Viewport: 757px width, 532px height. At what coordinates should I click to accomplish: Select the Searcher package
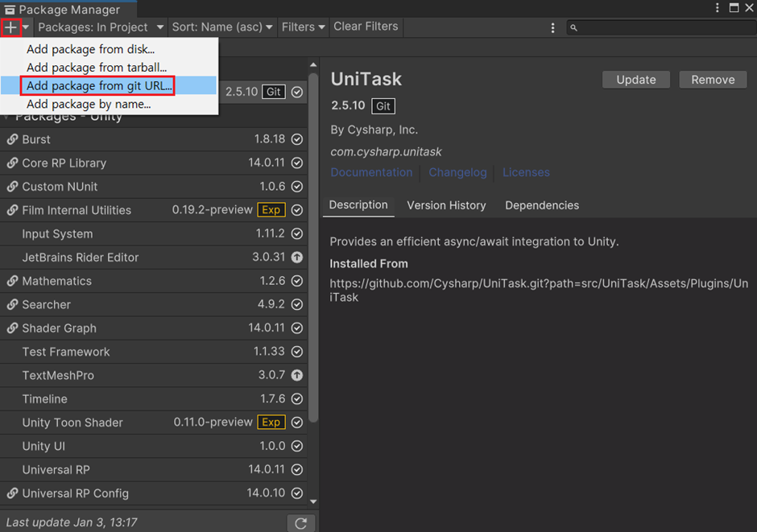click(154, 305)
